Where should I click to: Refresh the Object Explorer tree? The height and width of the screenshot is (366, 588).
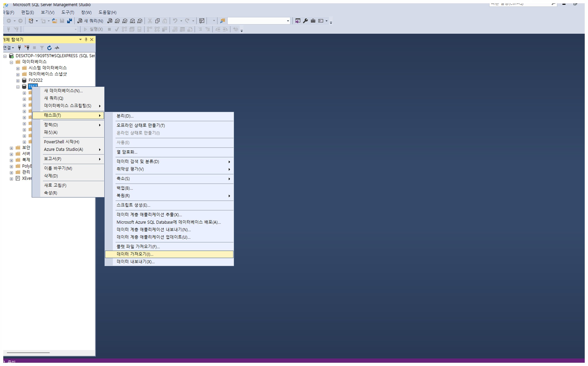coord(50,48)
